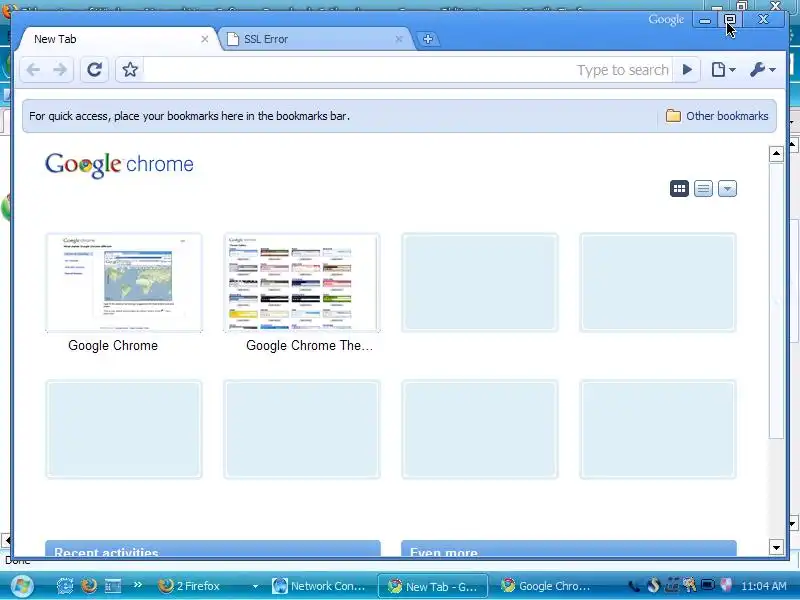Select New Tab - G... taskbar button

pos(433,586)
